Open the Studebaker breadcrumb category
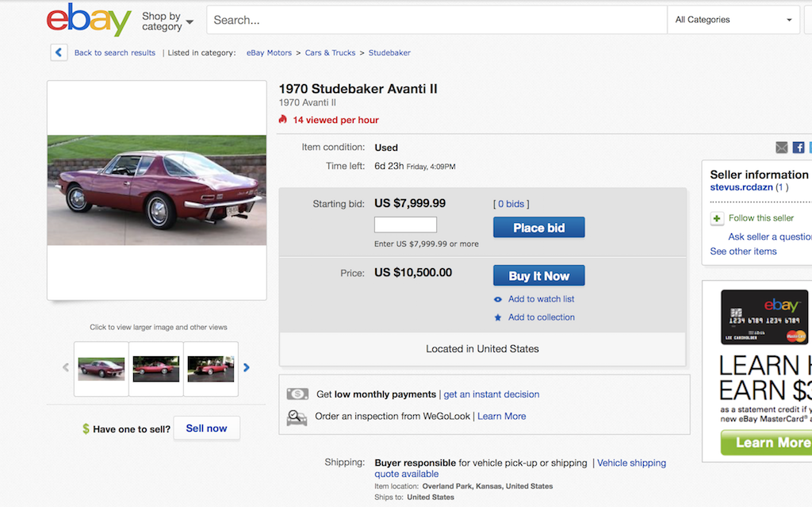 (389, 53)
